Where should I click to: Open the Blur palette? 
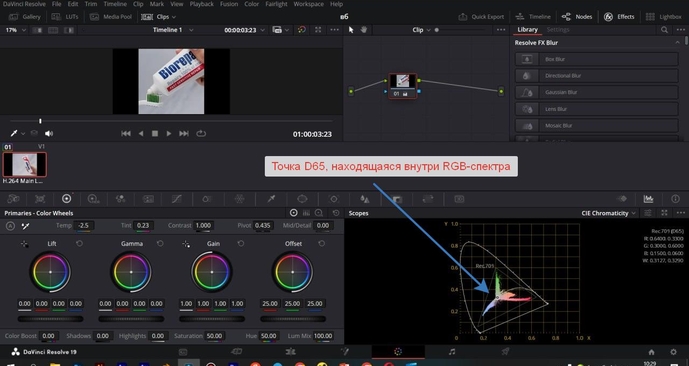(364, 199)
